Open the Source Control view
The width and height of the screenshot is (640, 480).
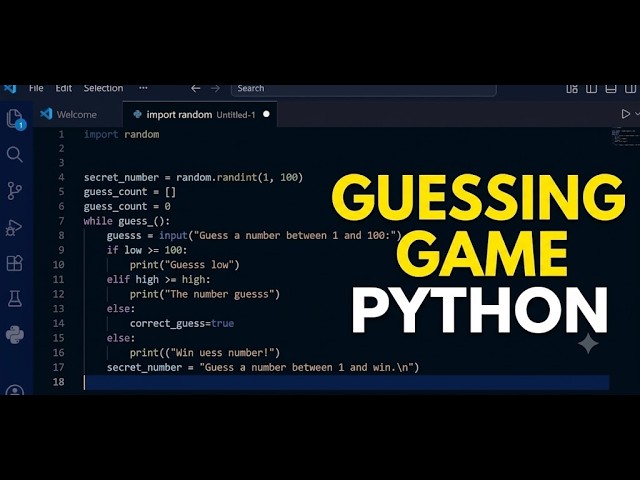pyautogui.click(x=15, y=191)
